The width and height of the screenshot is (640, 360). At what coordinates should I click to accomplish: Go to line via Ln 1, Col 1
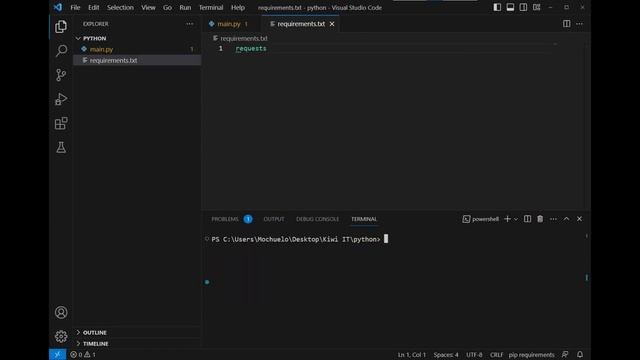[x=411, y=355]
